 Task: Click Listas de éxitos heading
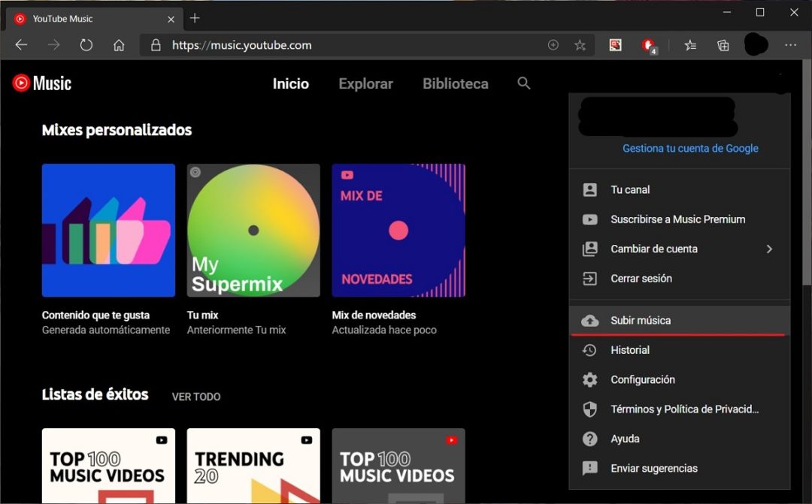point(95,394)
